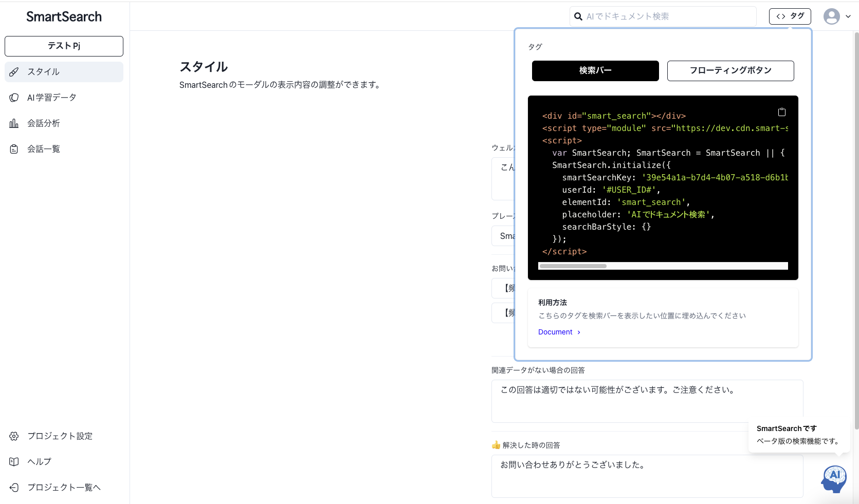859x504 pixels.
Task: Click the SmartSearchです chat bubble
Action: click(x=798, y=435)
